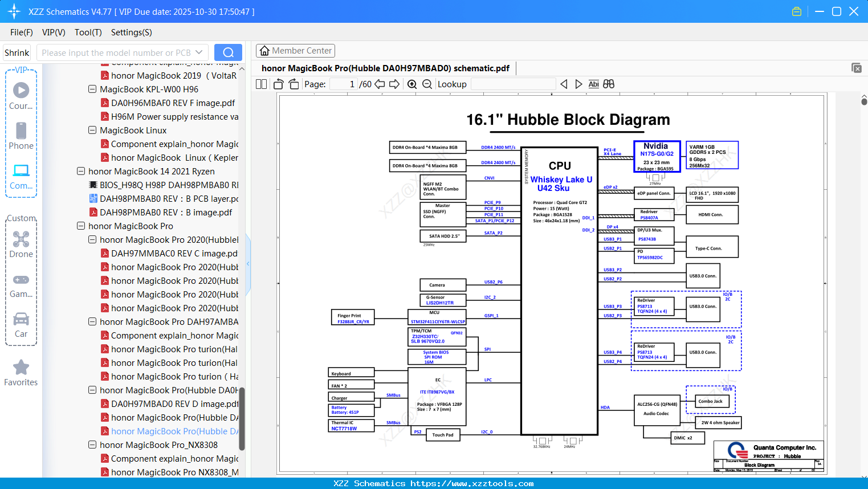Toggle the Abi match option

coord(593,84)
